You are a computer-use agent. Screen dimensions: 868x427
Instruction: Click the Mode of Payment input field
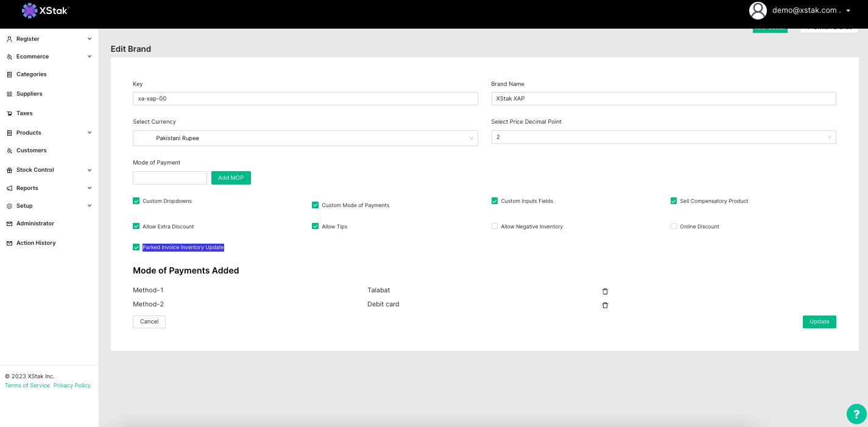170,178
